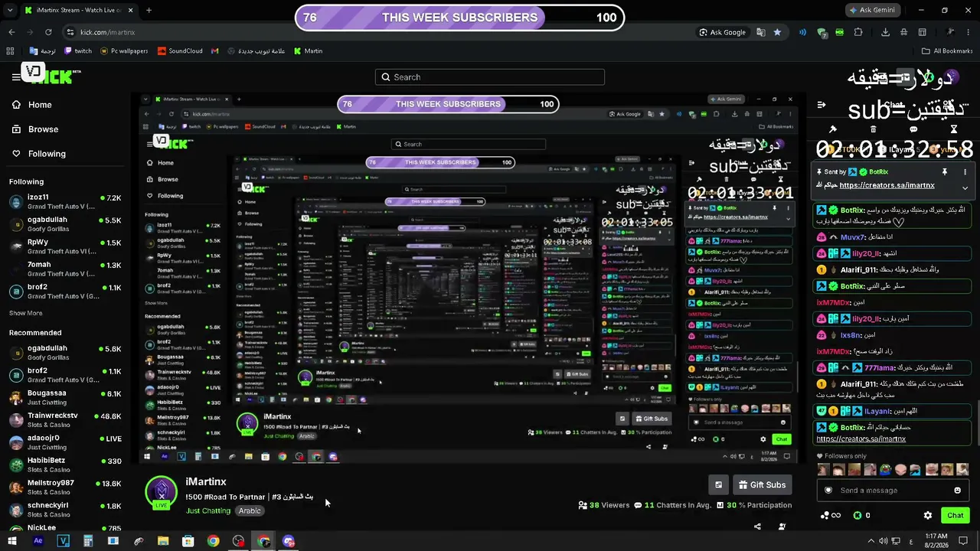Open 7omah channel in Following list
The image size is (980, 551).
65,269
